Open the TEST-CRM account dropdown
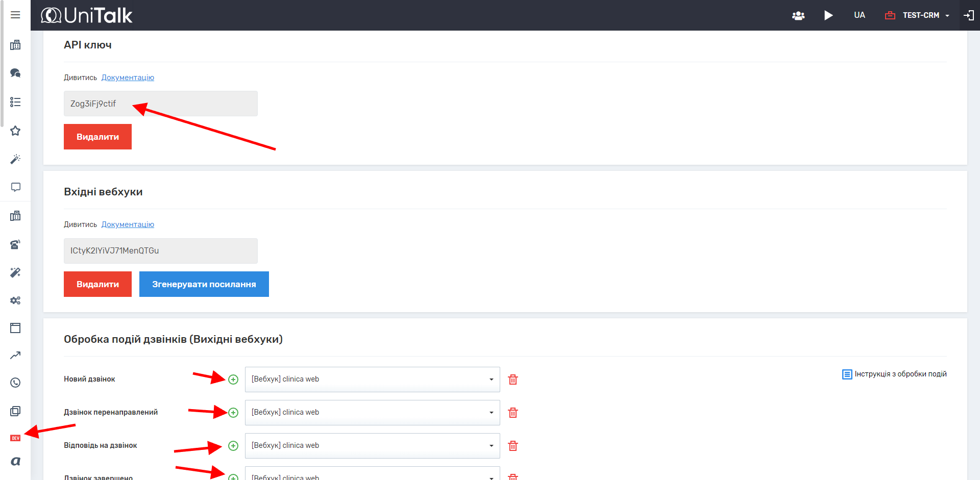The height and width of the screenshot is (480, 980). [x=917, y=15]
